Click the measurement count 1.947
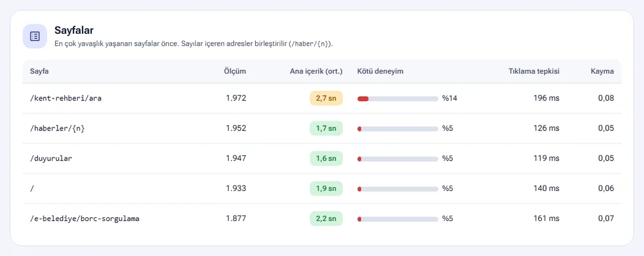 (236, 159)
